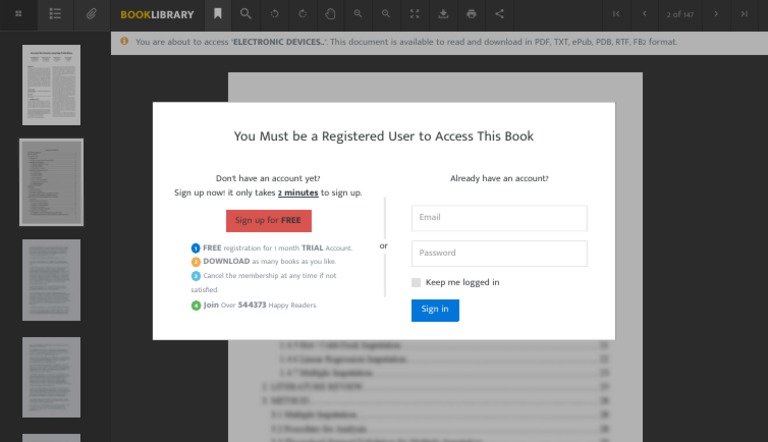Zoom in on the document
Image resolution: width=768 pixels, height=442 pixels.
[386, 14]
